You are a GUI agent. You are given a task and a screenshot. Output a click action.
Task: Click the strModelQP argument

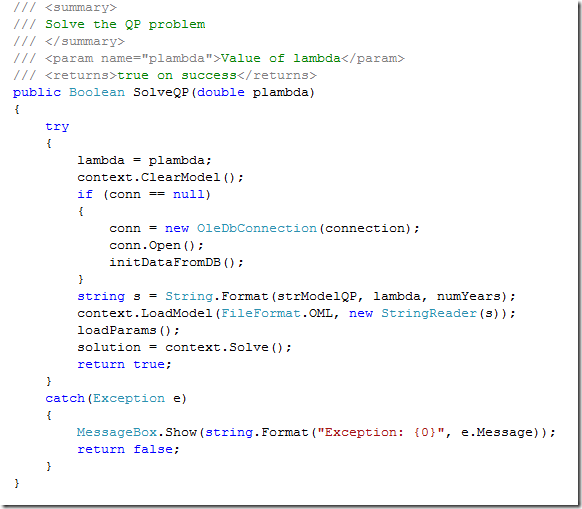point(317,296)
